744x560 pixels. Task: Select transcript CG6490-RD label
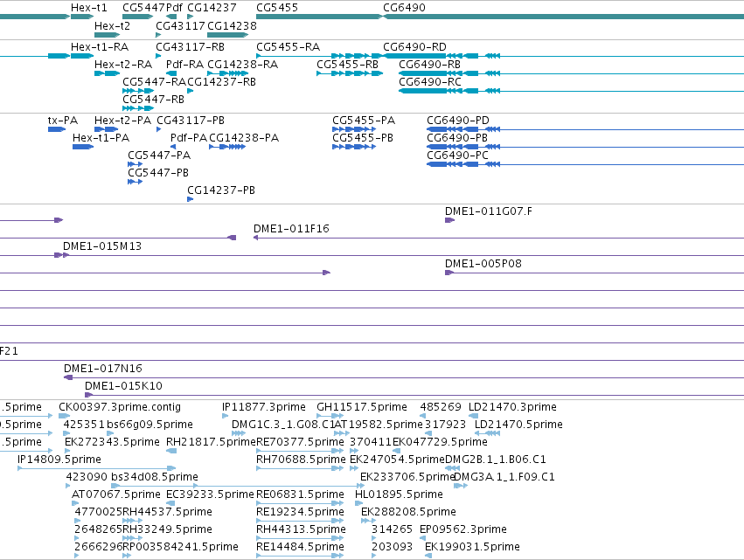pyautogui.click(x=414, y=47)
